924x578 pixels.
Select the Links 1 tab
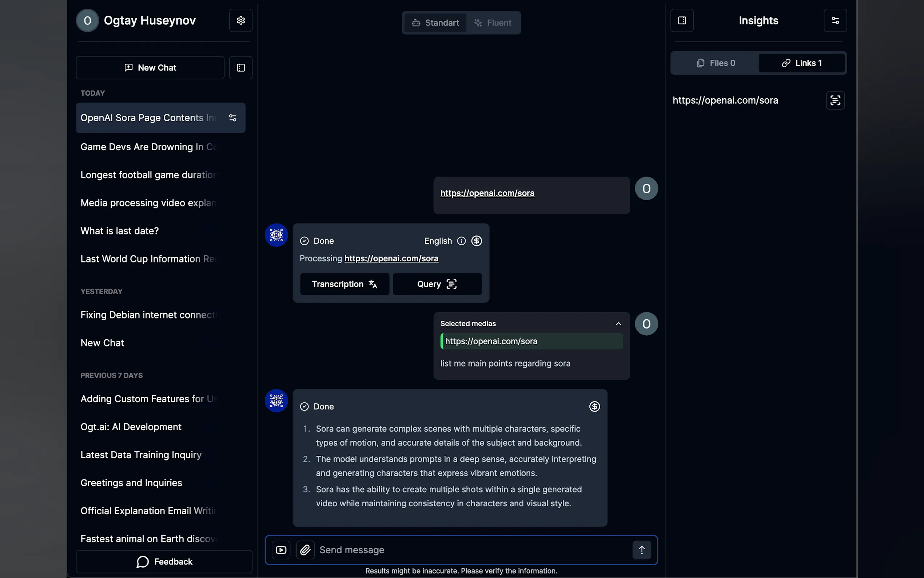[x=801, y=63]
